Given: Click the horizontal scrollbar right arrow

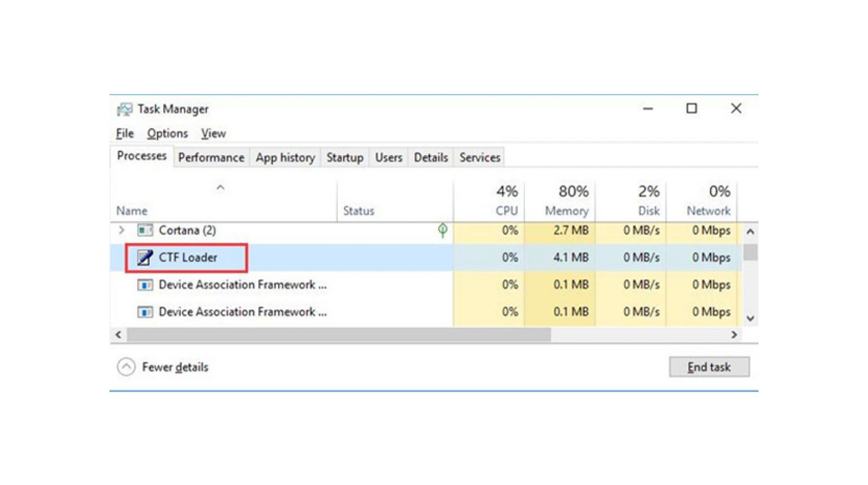Looking at the screenshot, I should (734, 335).
